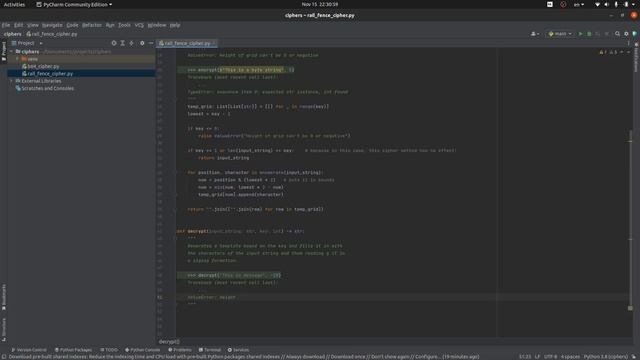Open the Refactor menu
Image resolution: width=640 pixels, height=360 pixels.
pos(92,25)
